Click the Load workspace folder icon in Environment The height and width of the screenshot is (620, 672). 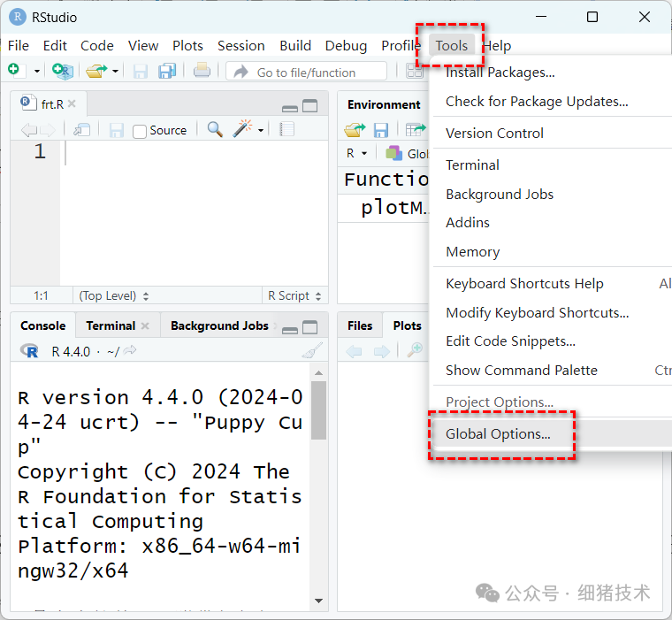click(x=355, y=129)
